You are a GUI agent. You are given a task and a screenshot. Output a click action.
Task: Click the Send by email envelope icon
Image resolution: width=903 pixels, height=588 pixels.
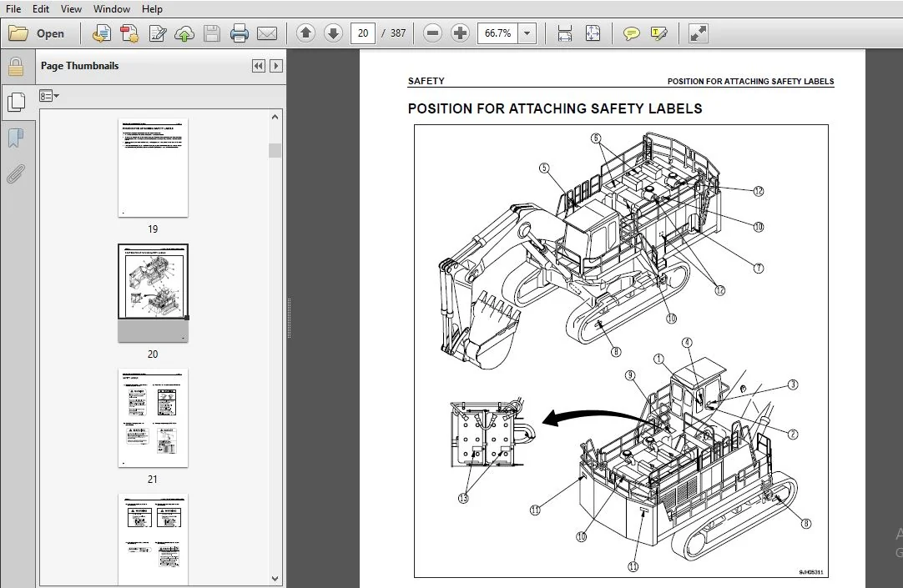(x=266, y=33)
